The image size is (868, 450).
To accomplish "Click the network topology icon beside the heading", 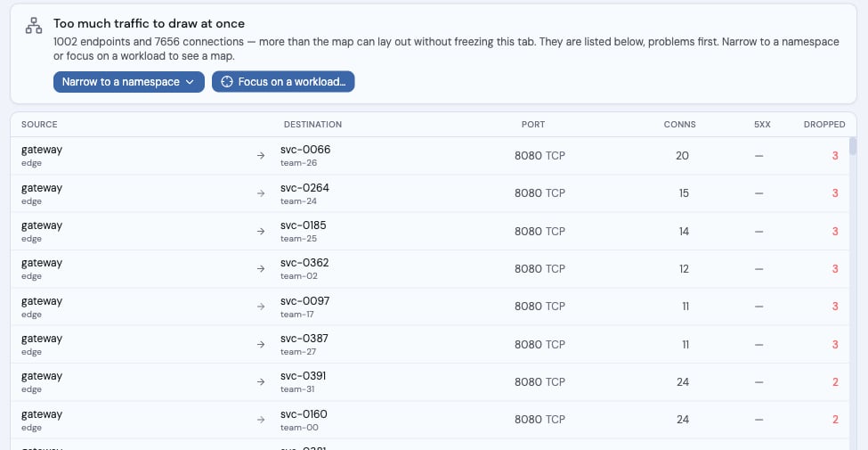I will [34, 26].
